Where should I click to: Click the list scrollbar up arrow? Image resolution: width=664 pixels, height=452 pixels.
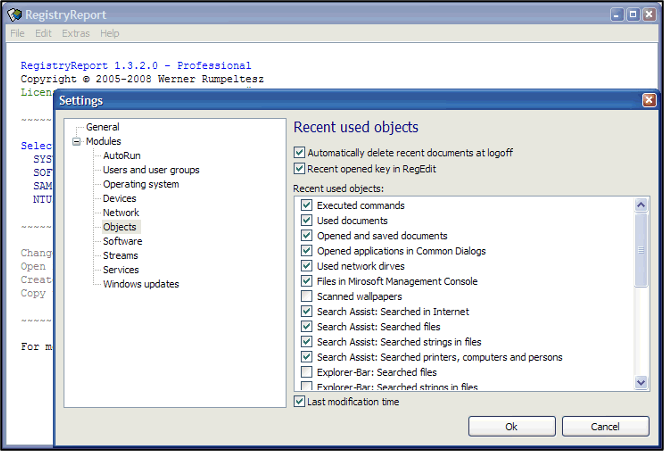[x=641, y=205]
